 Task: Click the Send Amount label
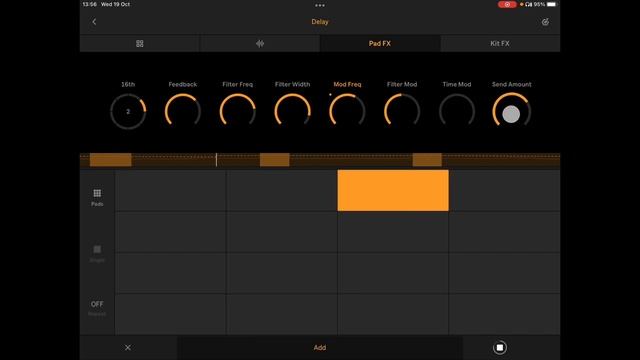click(511, 84)
